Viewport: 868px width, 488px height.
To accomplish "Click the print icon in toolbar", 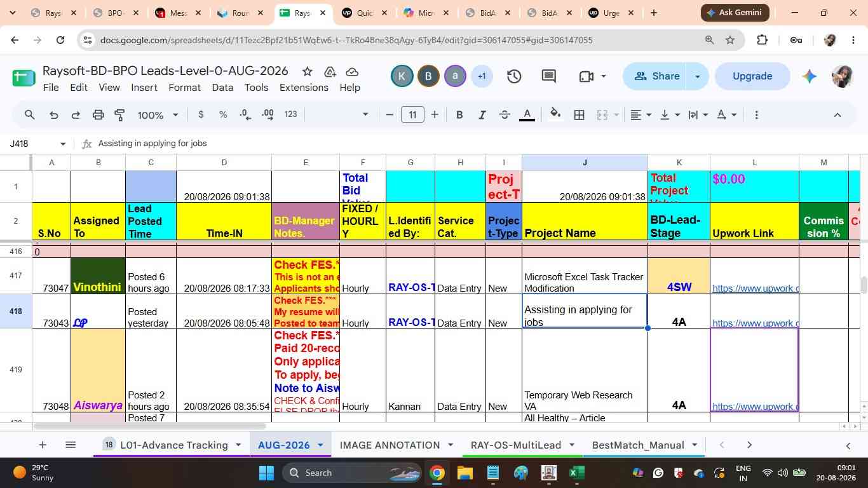I will [98, 115].
